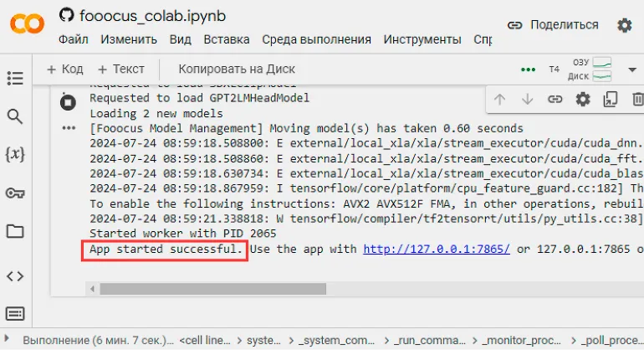Open the variables {x} inspector

(x=15, y=155)
